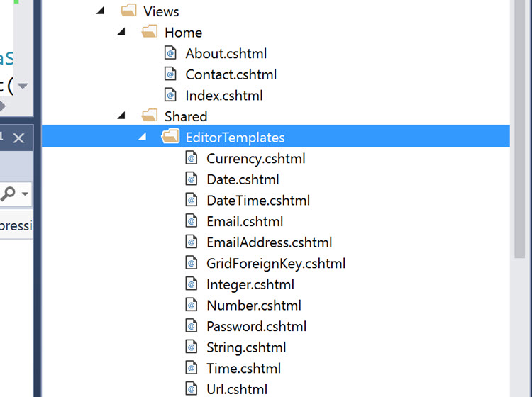Collapse the EditorTemplates folder arrow
This screenshot has height=397, width=532.
click(x=143, y=137)
